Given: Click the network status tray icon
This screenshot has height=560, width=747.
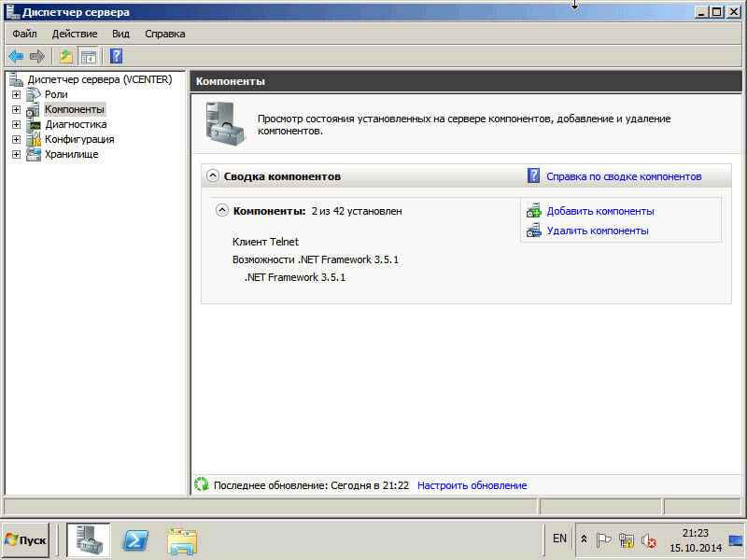Looking at the screenshot, I should pyautogui.click(x=627, y=540).
